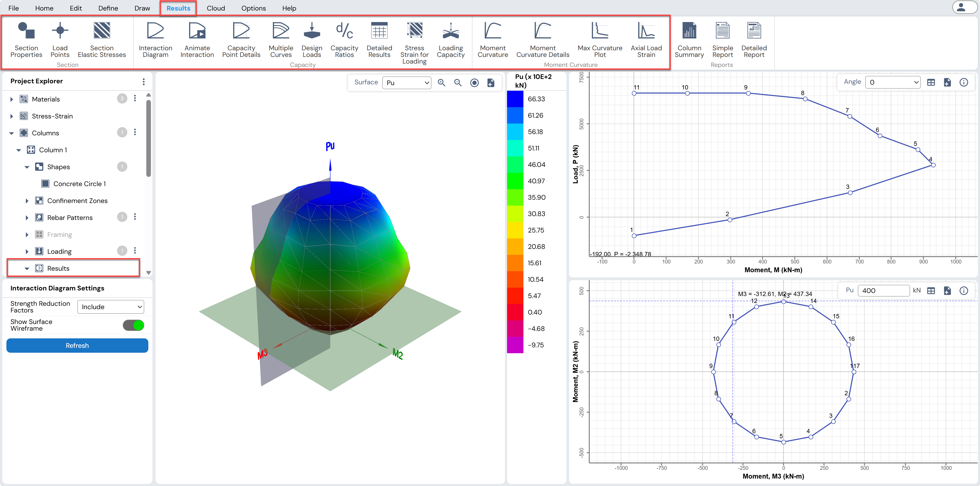The width and height of the screenshot is (980, 486).
Task: Toggle Show Surface Wireframe switch
Action: 133,325
